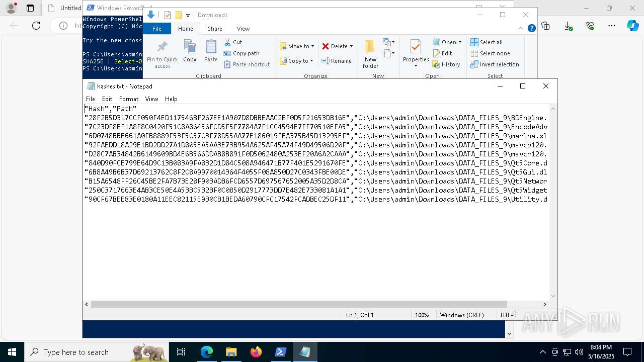Click Pin to Quick access in Explorer ribbon
The height and width of the screenshot is (362, 644).
click(162, 54)
